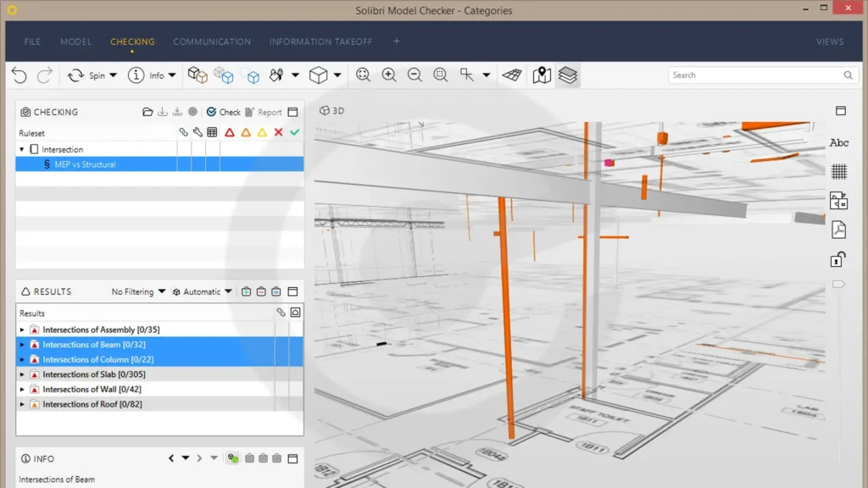Maximize the Results panel
Viewport: 868px width, 488px height.
(x=292, y=291)
